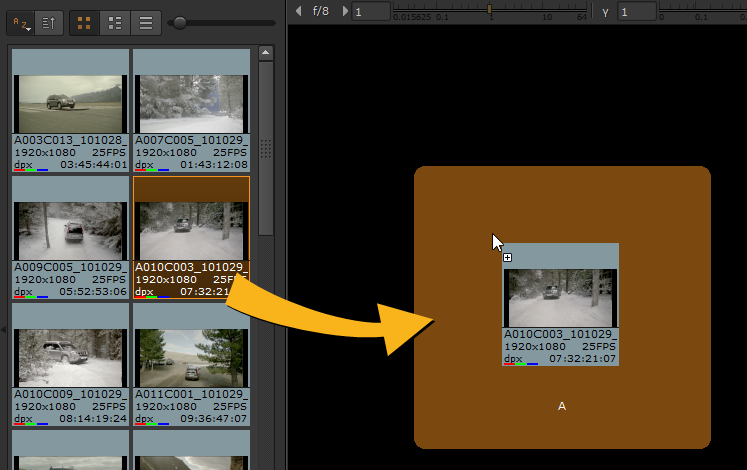The height and width of the screenshot is (470, 747).
Task: Select the A003C013_101028 clip thumbnail
Action: (71, 104)
